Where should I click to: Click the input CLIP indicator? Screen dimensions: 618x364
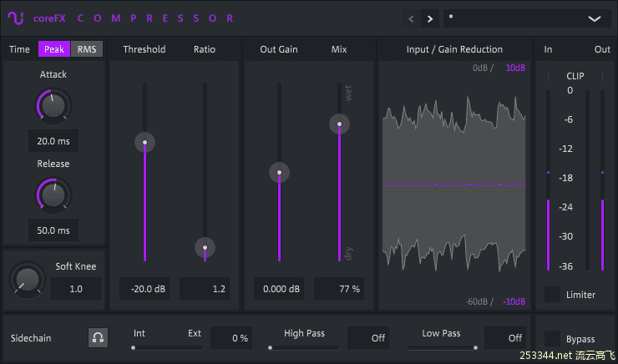548,77
